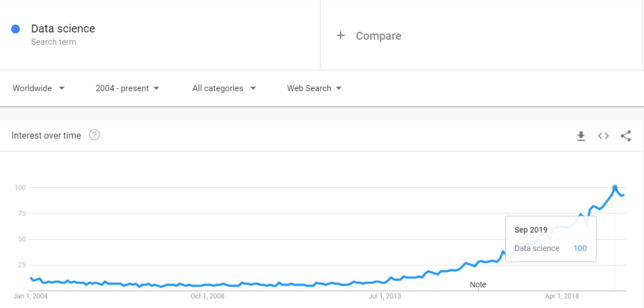
Task: Click the plus icon beside Compare
Action: pos(341,36)
